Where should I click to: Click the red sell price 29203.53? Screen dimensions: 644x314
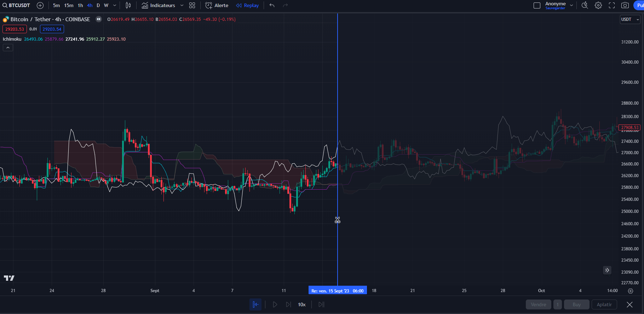click(15, 29)
